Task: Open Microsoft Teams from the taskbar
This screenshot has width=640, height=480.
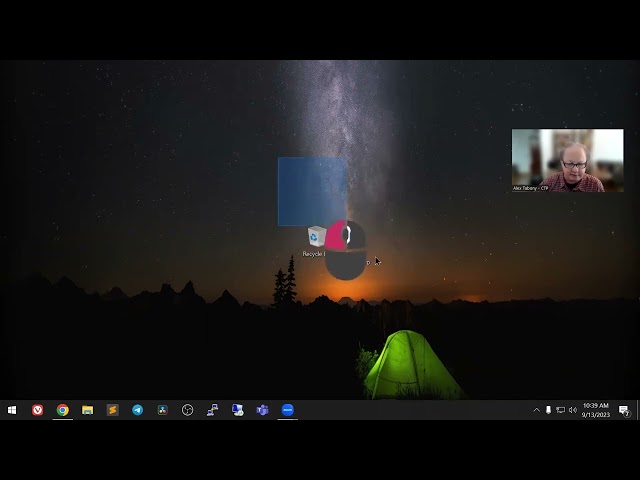Action: (262, 410)
